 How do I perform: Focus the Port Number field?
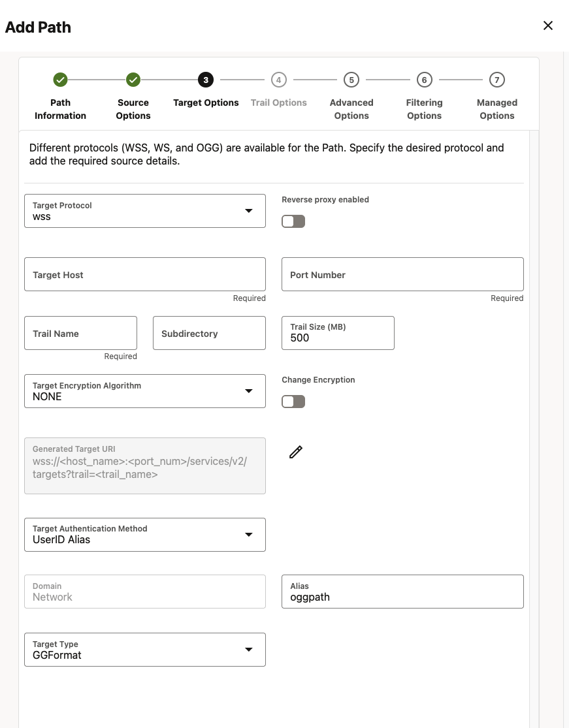[402, 274]
